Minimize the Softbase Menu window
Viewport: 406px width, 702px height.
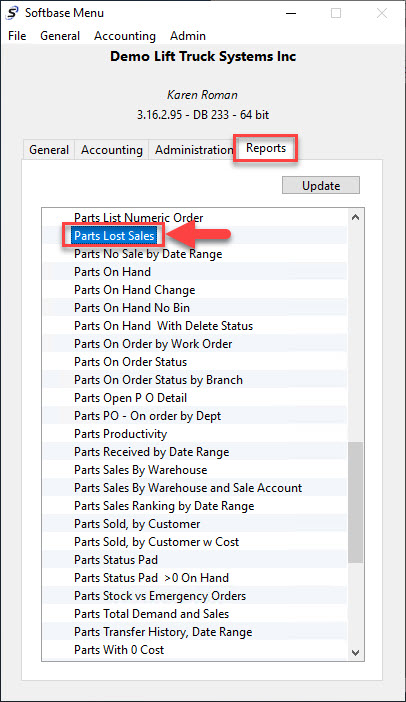click(291, 13)
